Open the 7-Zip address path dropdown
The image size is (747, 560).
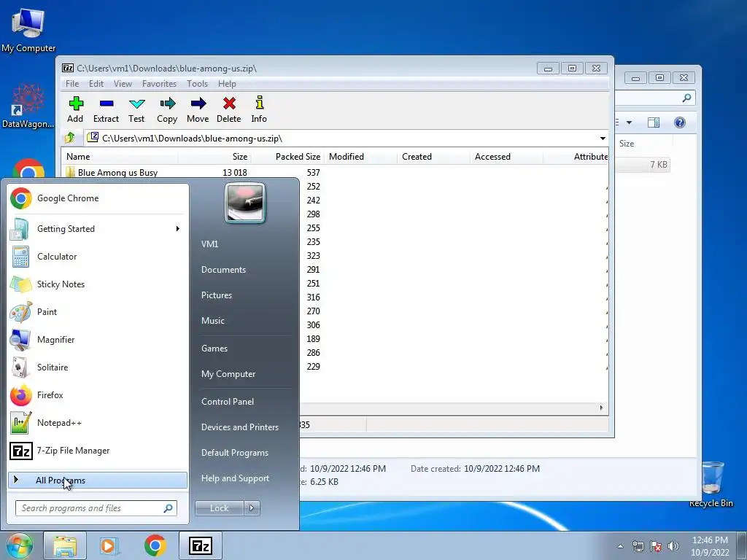coord(603,138)
